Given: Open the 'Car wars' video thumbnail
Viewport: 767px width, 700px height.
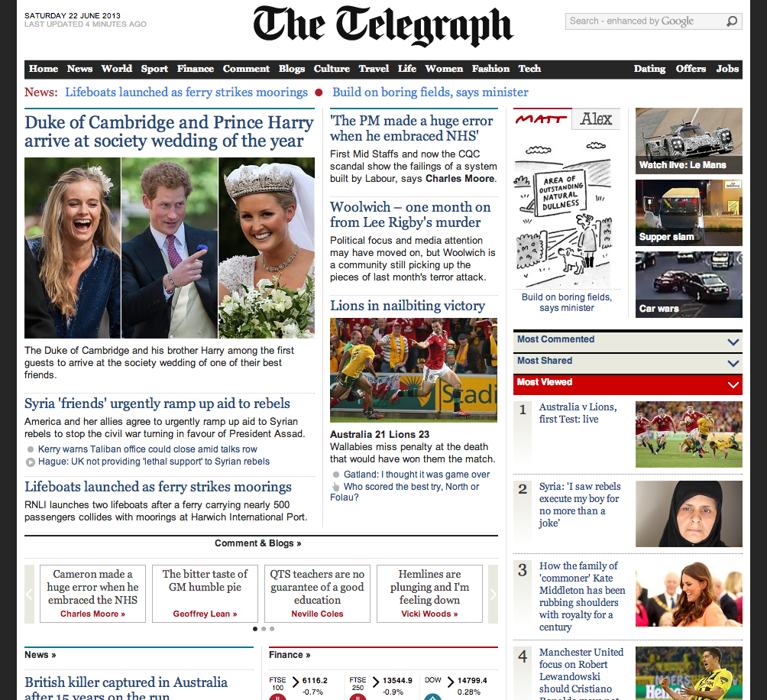Looking at the screenshot, I should 689,285.
